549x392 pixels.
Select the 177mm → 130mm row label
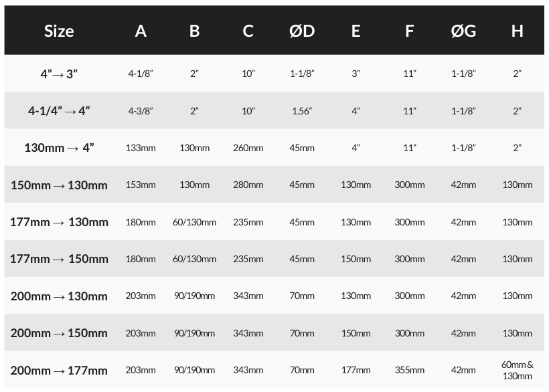click(59, 222)
